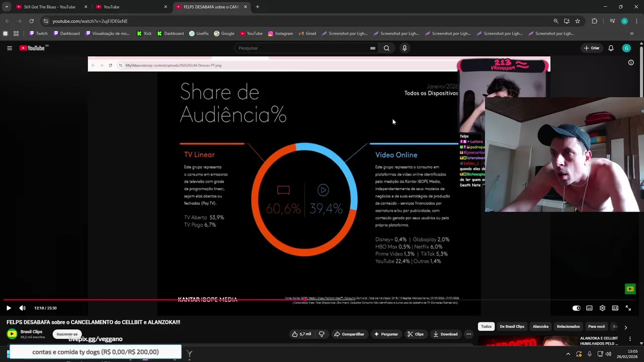Image resolution: width=644 pixels, height=362 pixels.
Task: Open the Gmail bookmark
Action: tap(307, 34)
